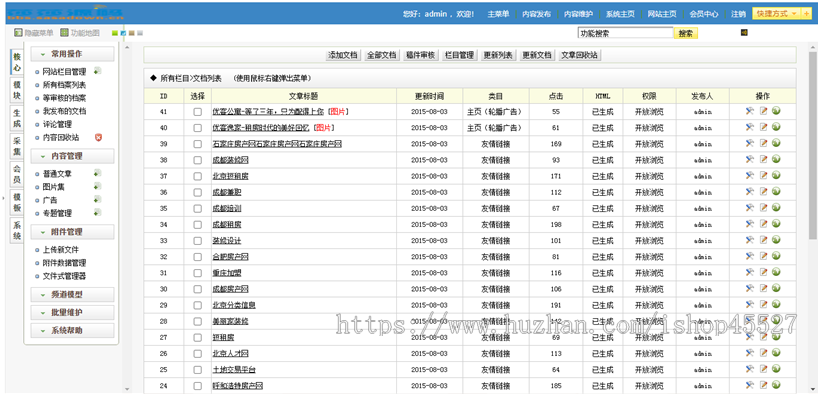Switch to the 模块 vertical tab
Viewport: 820px width, 396px height.
click(17, 89)
